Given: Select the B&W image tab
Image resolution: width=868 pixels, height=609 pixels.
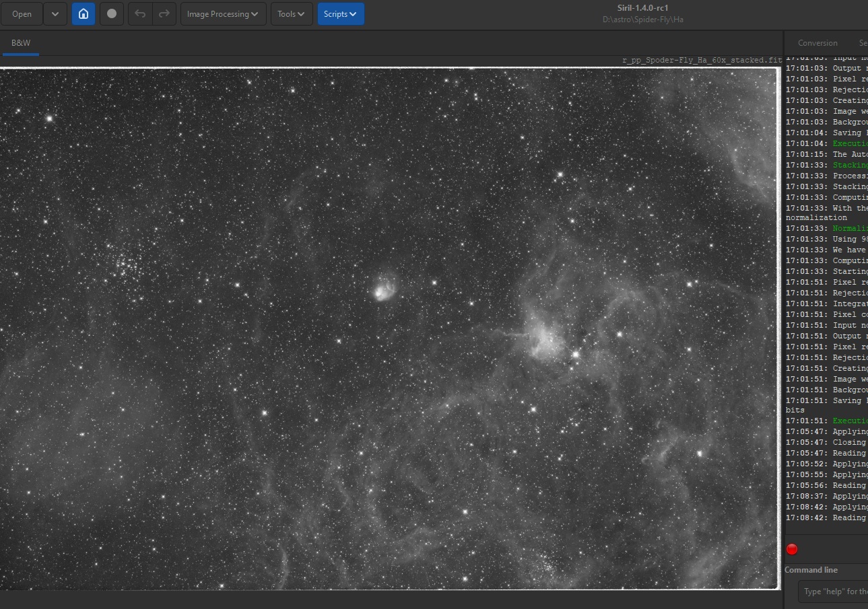Looking at the screenshot, I should click(x=21, y=43).
